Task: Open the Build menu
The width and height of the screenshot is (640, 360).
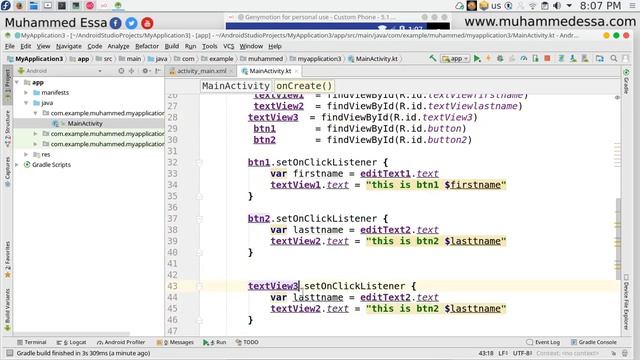Action: 172,46
